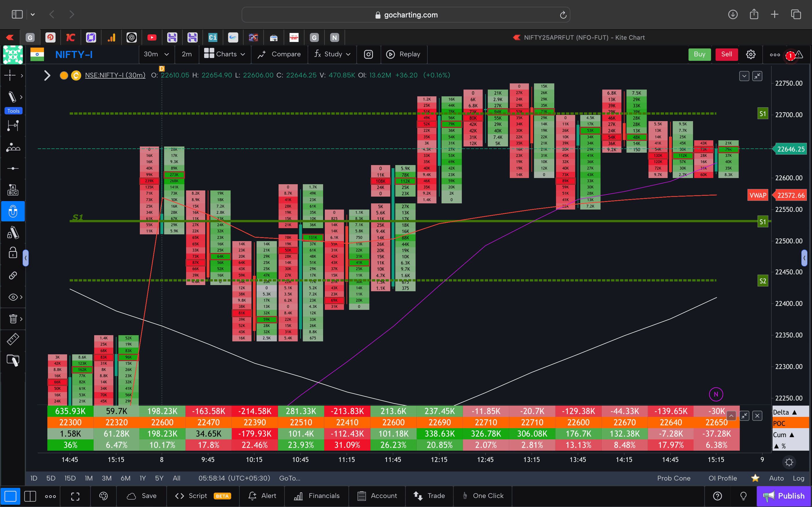
Task: Click the GoTo date field
Action: (x=290, y=478)
